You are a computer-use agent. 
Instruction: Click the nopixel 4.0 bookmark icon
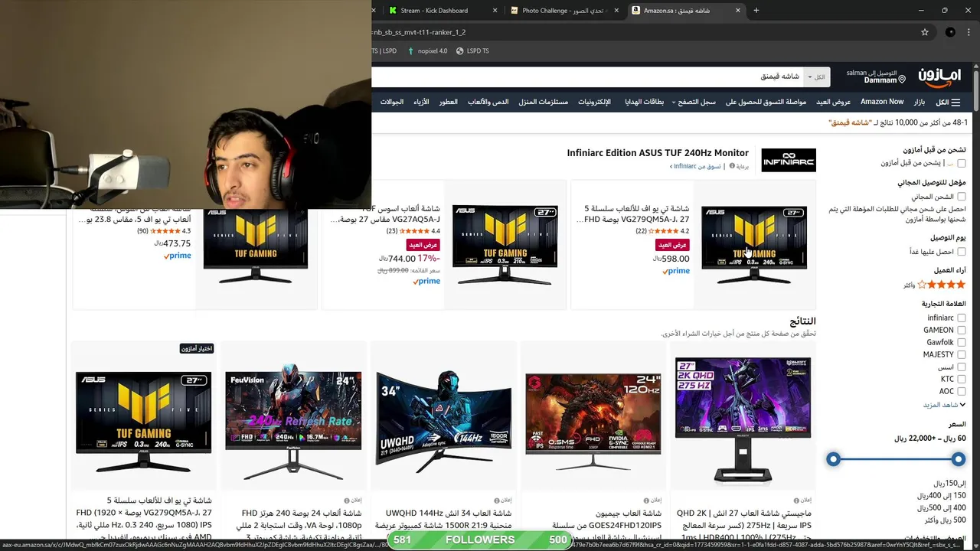(410, 51)
